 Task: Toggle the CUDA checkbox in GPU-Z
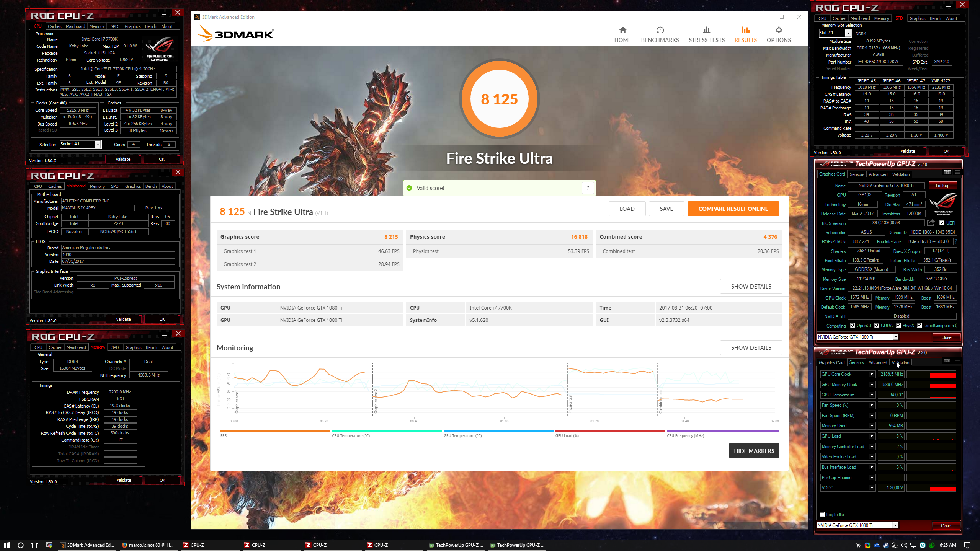tap(877, 326)
